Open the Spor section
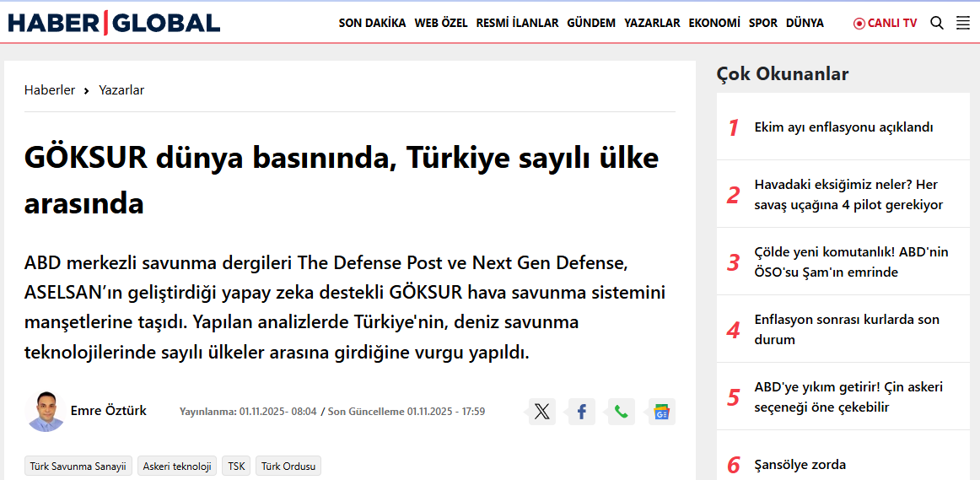The width and height of the screenshot is (980, 480). [762, 24]
